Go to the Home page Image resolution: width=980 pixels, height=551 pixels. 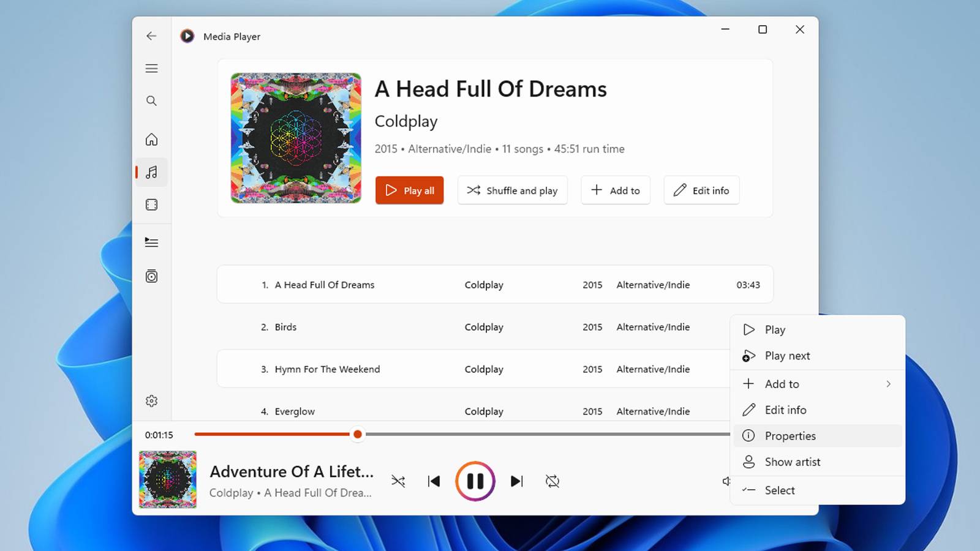pyautogui.click(x=151, y=140)
